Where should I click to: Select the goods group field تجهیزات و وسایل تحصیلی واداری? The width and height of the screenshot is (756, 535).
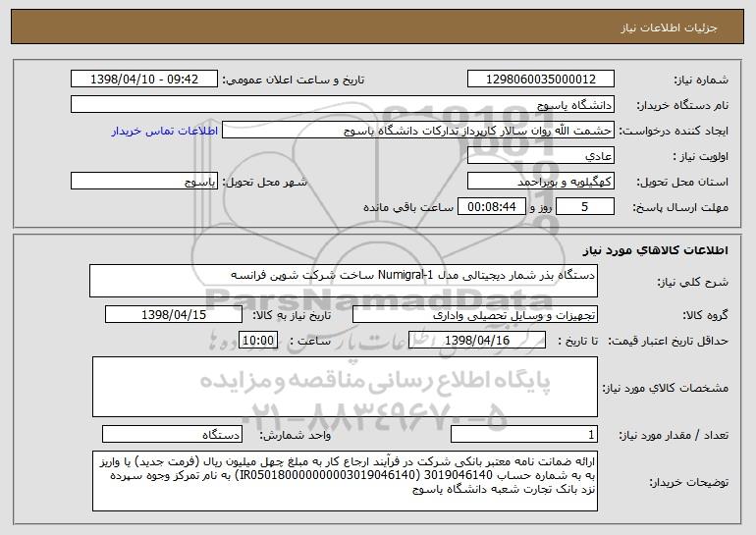(x=475, y=315)
